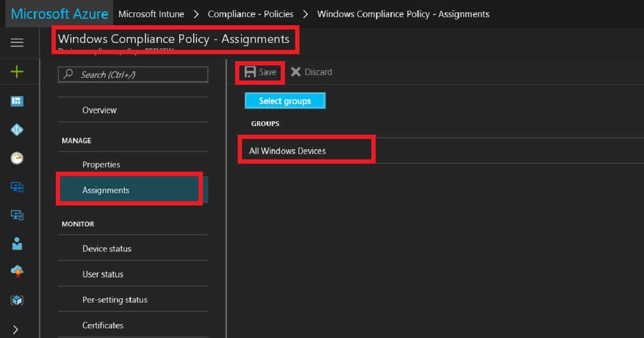Open User status under Monitor
Viewport: 644px width, 338px height.
[x=103, y=274]
